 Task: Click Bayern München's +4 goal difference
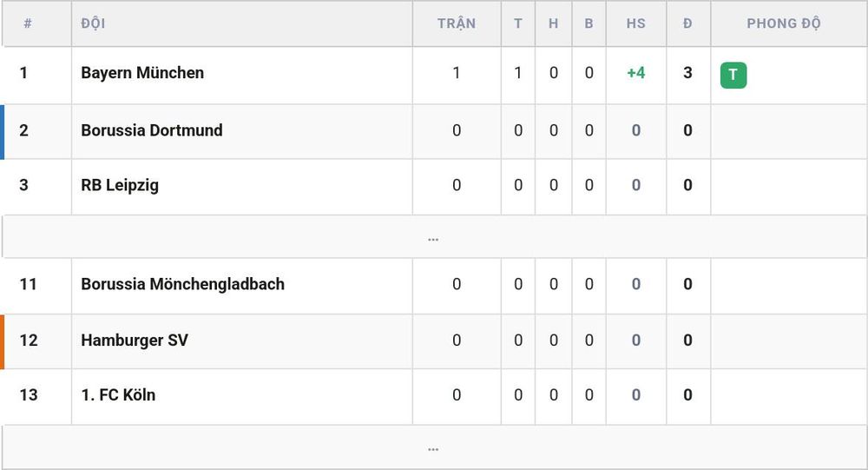[636, 73]
